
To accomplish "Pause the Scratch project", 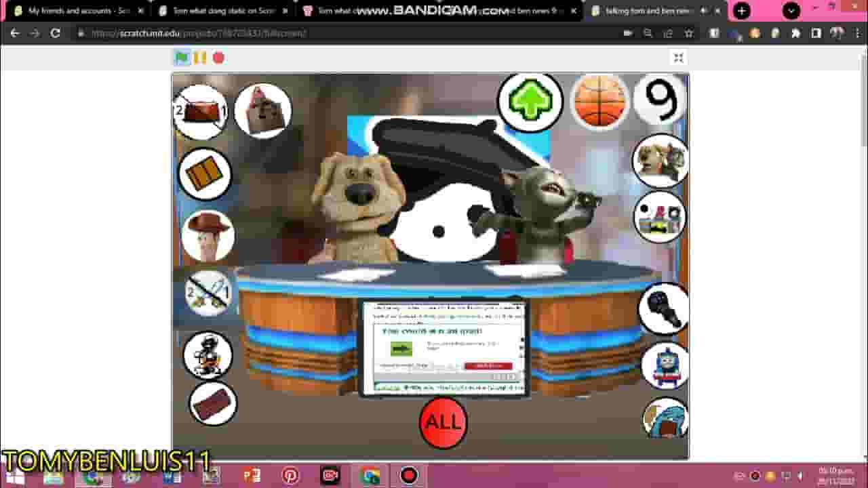I will (200, 58).
